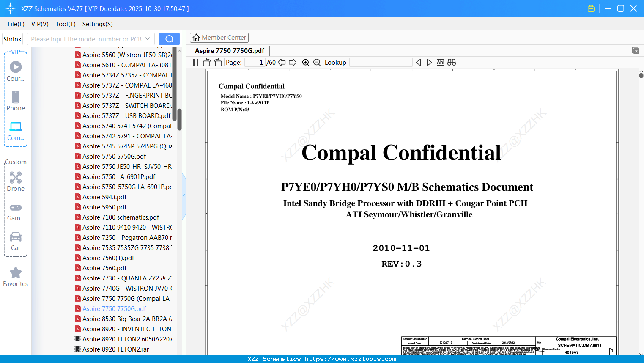
Task: Collapse the file list panel handle
Action: pos(184,196)
